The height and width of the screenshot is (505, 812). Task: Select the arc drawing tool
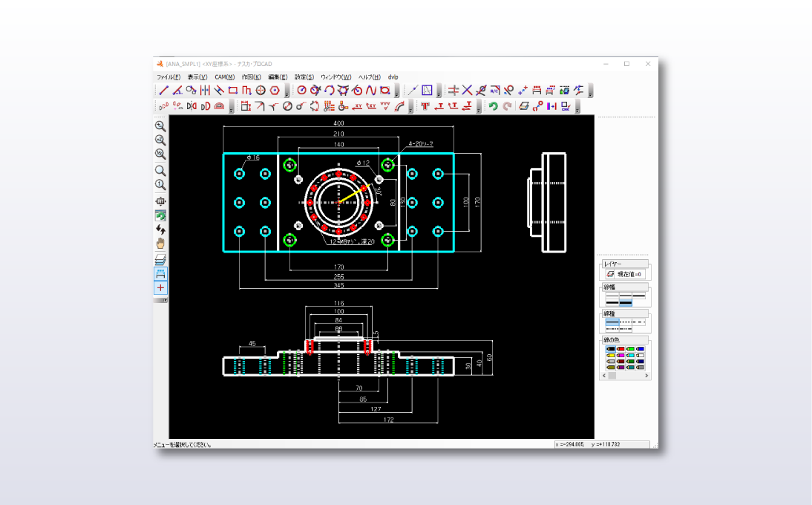(330, 90)
